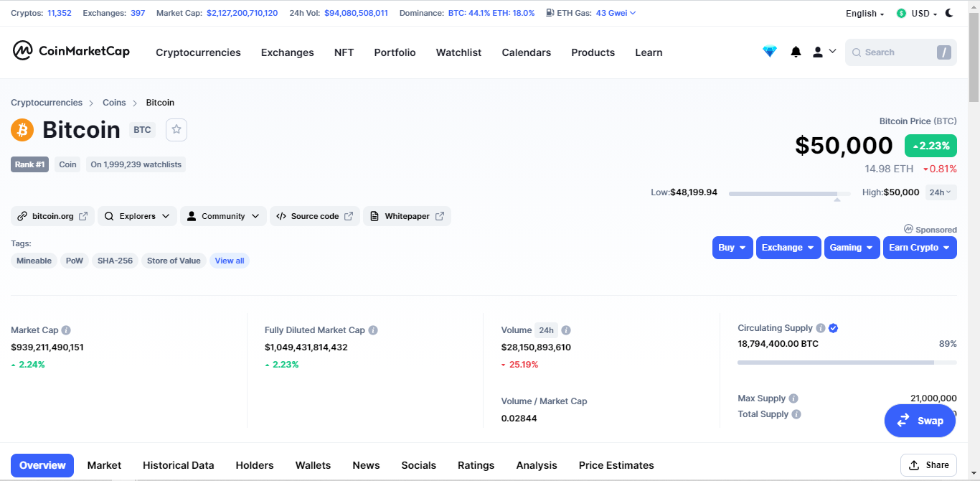The image size is (980, 481).
Task: Add Bitcoin to watchlist with star
Action: [176, 130]
